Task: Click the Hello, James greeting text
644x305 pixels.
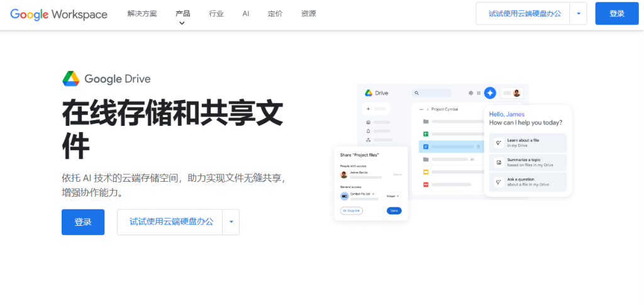Action: (x=507, y=114)
